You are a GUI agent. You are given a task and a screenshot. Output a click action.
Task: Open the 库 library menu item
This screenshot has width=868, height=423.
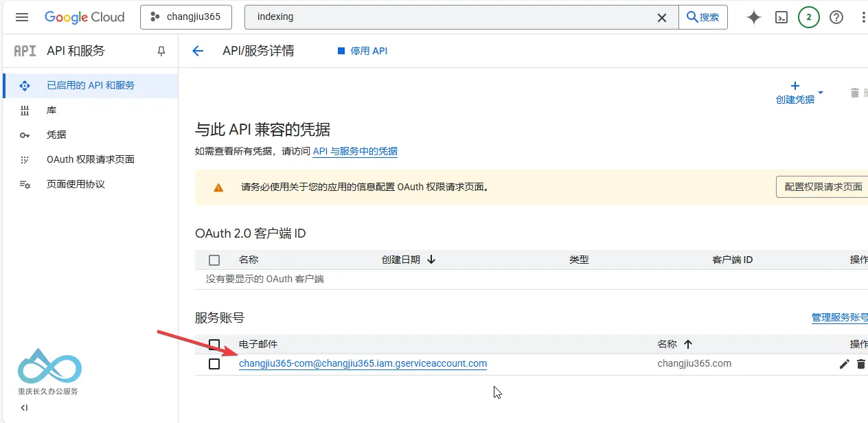(x=91, y=111)
